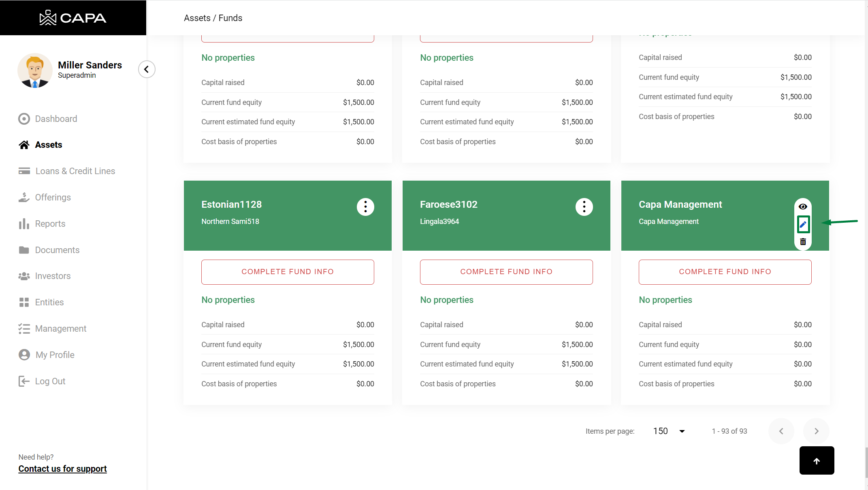Collapse the sidebar with the chevron button
Screen dimensions: 868x490
147,69
